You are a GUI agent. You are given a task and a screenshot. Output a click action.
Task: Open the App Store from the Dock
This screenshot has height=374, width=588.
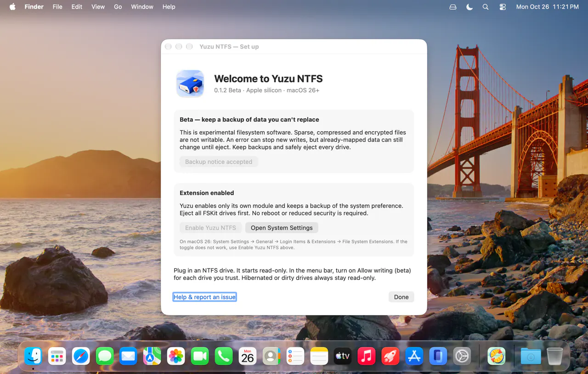pyautogui.click(x=414, y=356)
